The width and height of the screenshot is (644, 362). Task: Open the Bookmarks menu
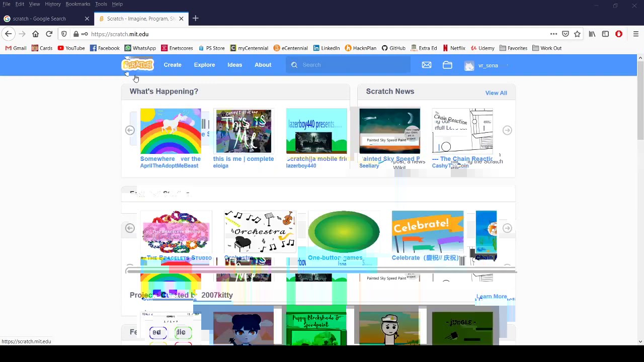pos(78,4)
